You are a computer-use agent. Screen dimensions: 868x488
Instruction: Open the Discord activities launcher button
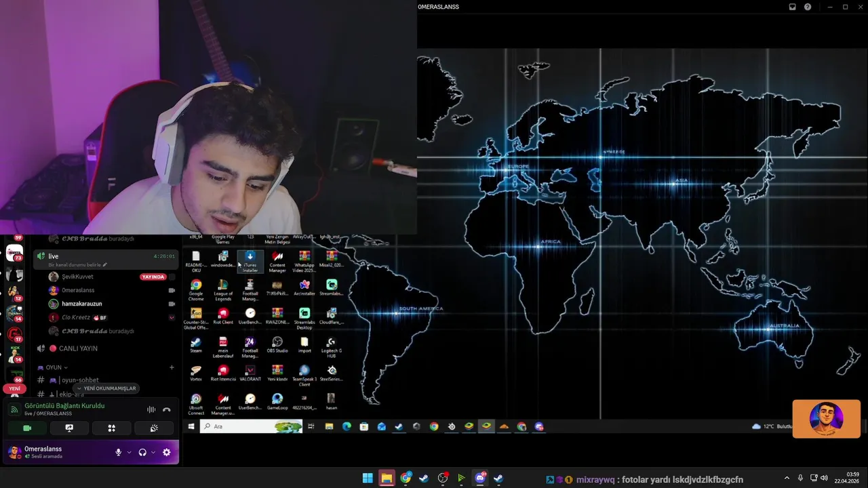pos(112,428)
